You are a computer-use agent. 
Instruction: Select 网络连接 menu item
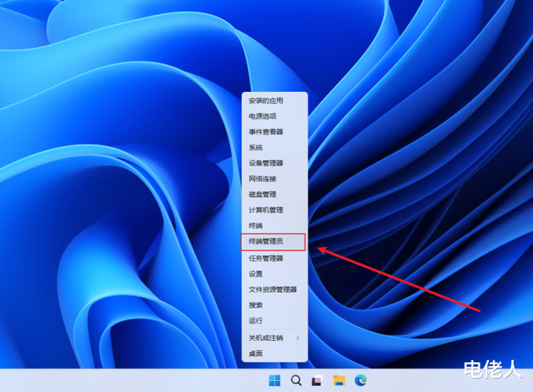[275, 179]
